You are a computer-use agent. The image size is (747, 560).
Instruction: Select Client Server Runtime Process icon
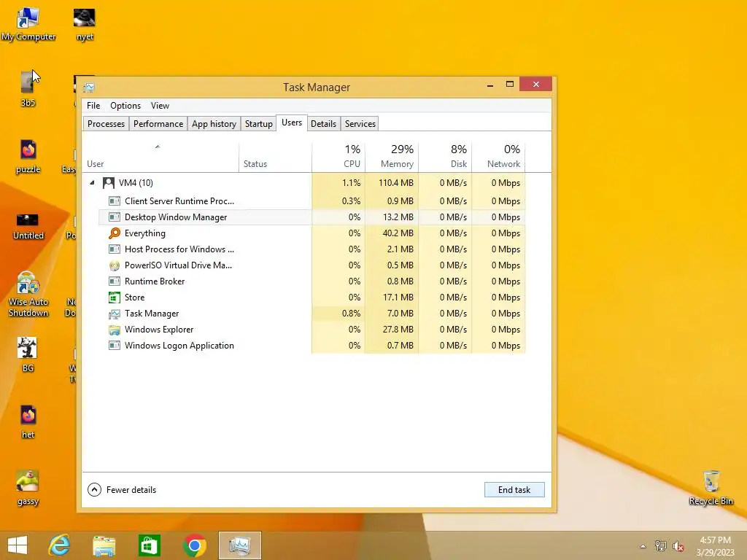coord(115,201)
